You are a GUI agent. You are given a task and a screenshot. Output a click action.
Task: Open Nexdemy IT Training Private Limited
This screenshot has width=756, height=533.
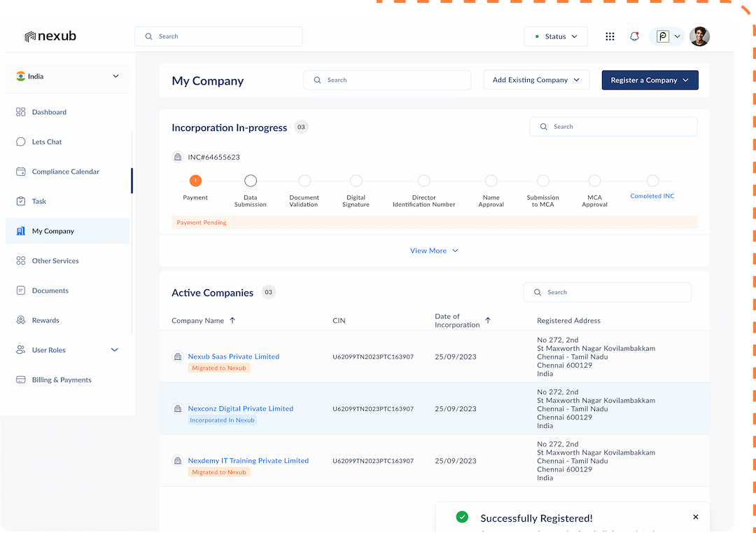248,461
